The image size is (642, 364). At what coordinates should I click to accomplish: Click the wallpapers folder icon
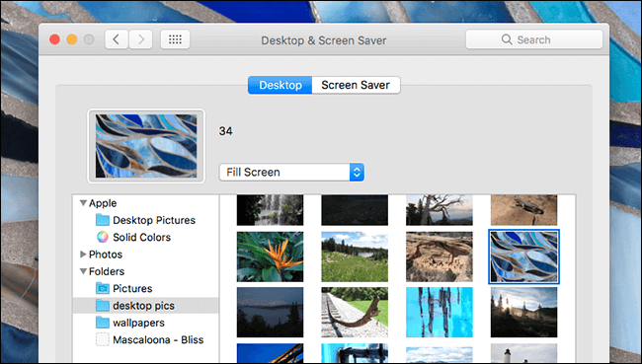click(103, 323)
